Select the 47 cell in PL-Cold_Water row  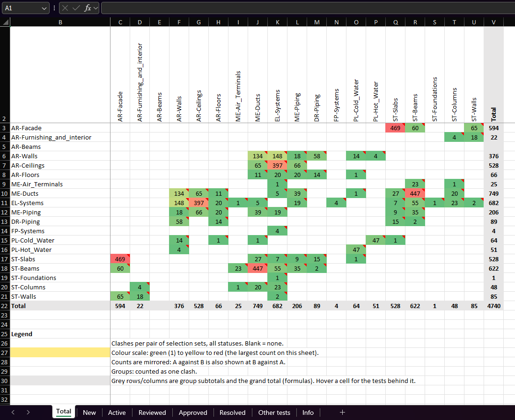click(376, 240)
